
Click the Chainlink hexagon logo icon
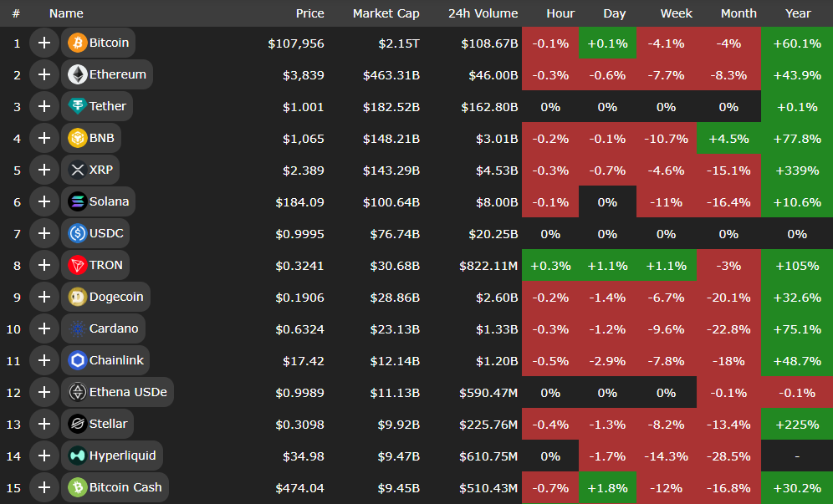(x=78, y=360)
